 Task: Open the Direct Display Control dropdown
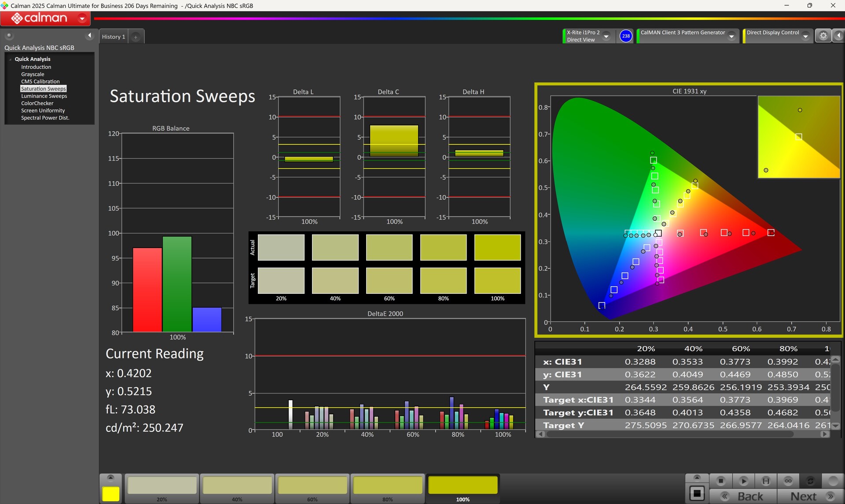click(805, 36)
